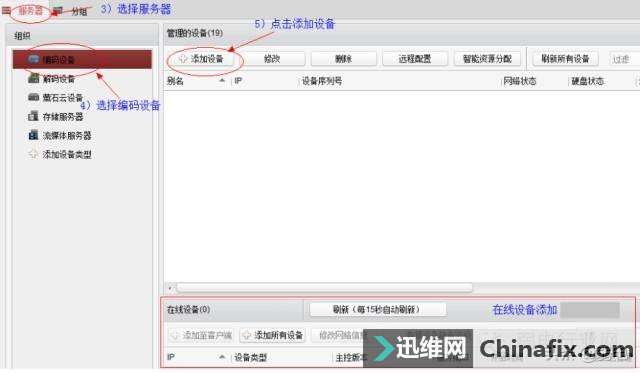Click the 解码设备 decoder icon
Screen dimensions: 640x373
(x=33, y=78)
